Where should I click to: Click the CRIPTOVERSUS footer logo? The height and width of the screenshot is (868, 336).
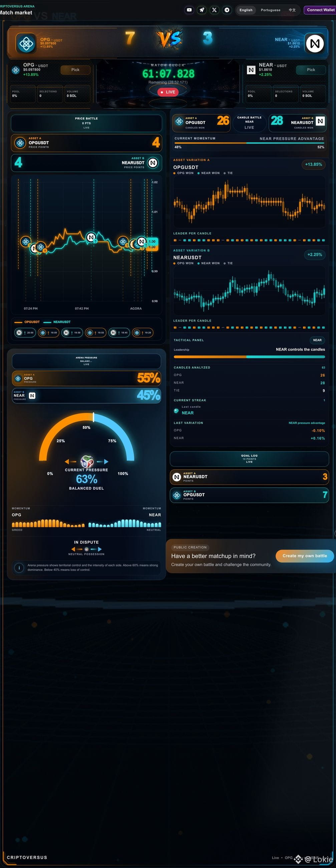point(27,857)
